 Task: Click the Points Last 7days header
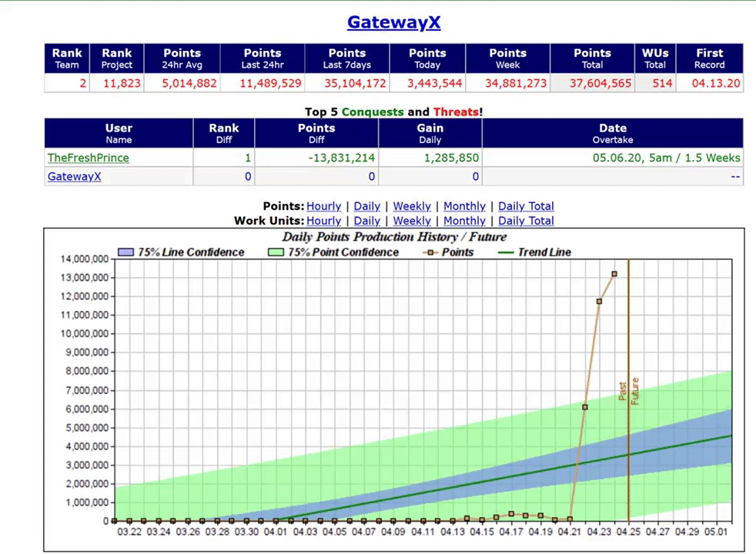(x=347, y=58)
